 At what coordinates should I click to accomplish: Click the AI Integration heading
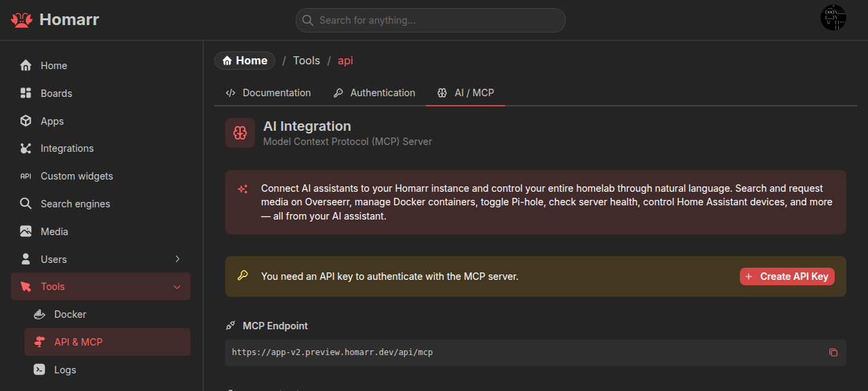pos(307,126)
